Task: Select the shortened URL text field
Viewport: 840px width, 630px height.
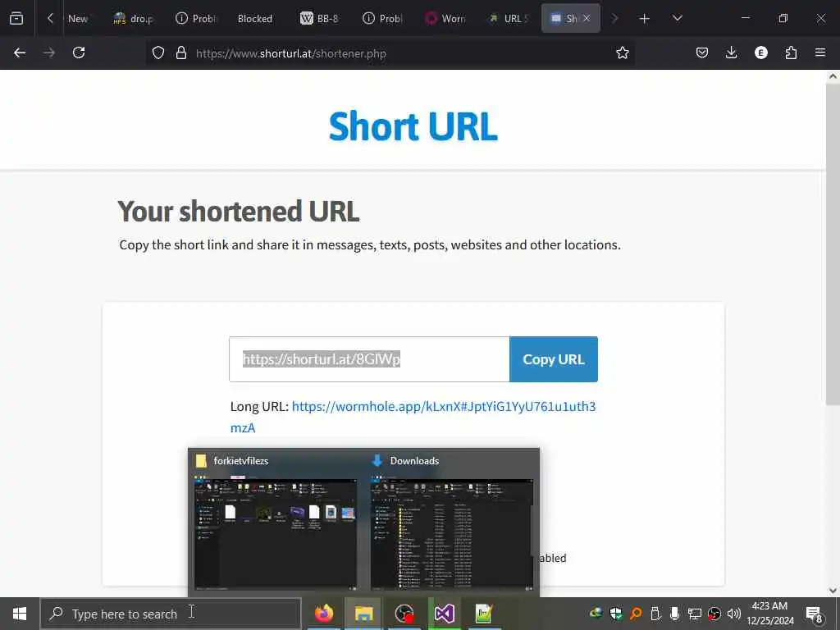Action: point(369,359)
